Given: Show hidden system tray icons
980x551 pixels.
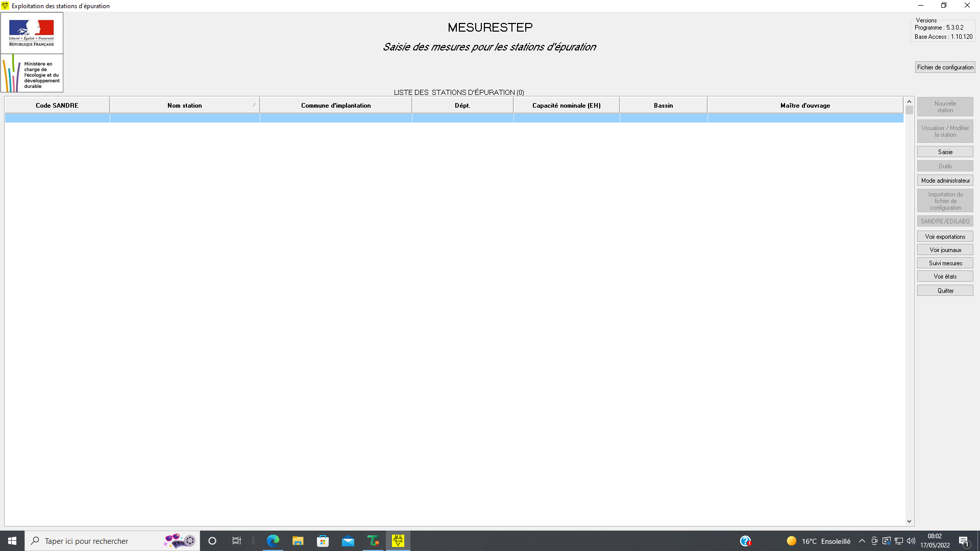Looking at the screenshot, I should pyautogui.click(x=862, y=541).
